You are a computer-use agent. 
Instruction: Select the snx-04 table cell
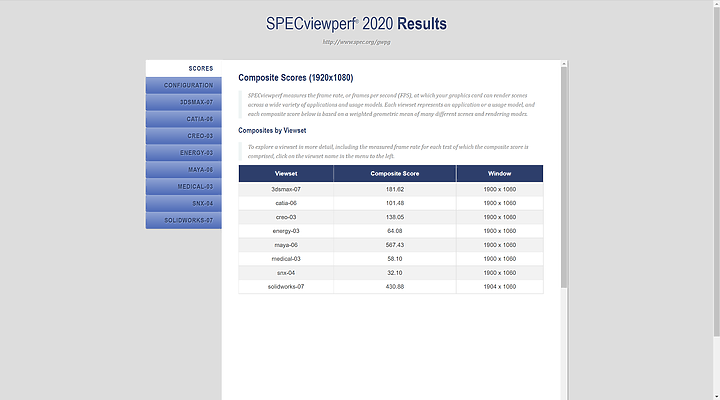click(286, 273)
